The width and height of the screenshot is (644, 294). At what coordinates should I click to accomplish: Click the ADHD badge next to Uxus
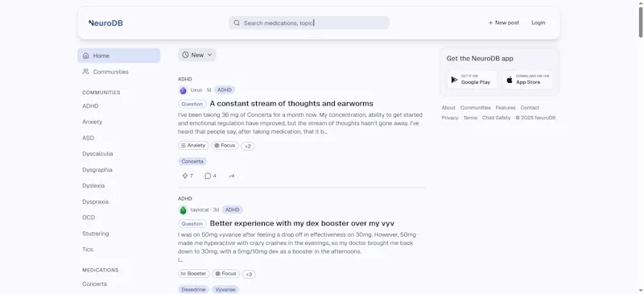tap(225, 90)
